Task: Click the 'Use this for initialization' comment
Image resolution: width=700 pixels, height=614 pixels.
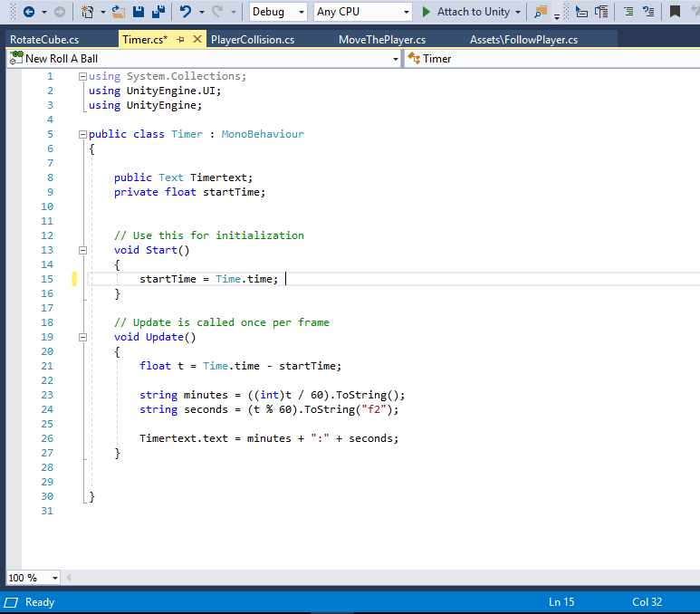Action: tap(209, 235)
